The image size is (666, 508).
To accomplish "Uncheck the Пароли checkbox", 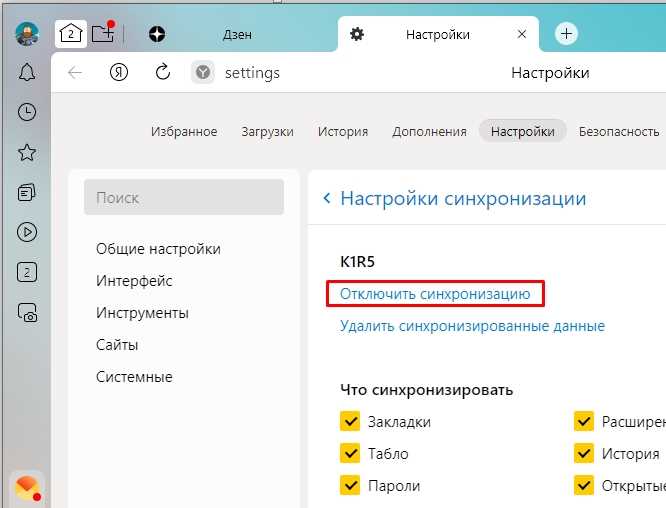I will click(x=350, y=485).
